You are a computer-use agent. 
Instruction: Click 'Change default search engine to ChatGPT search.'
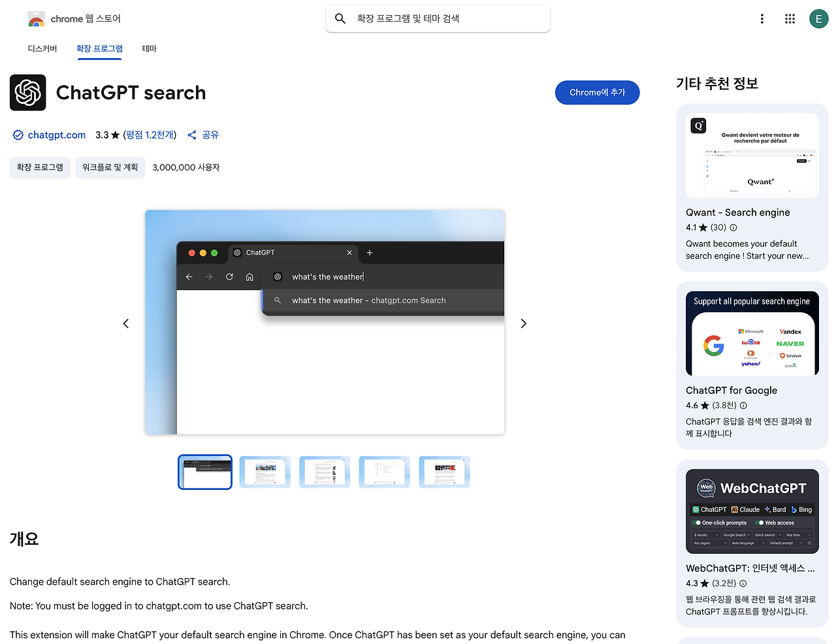point(120,582)
